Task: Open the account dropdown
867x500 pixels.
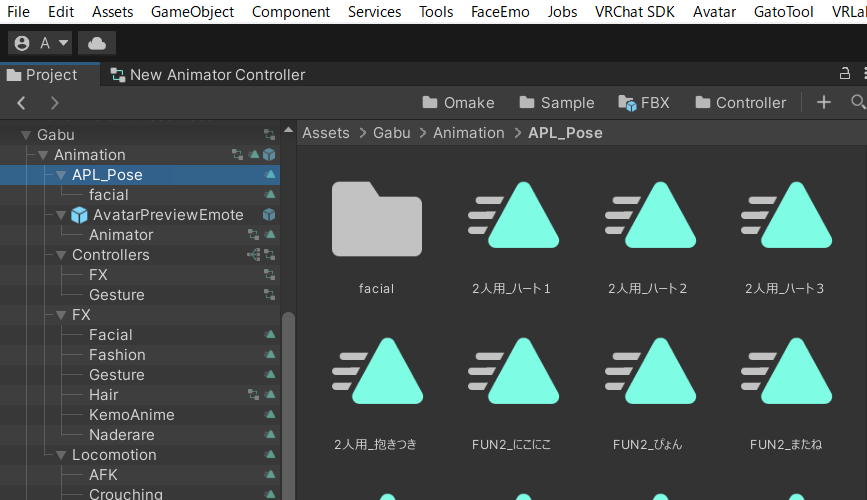Action: [x=40, y=43]
